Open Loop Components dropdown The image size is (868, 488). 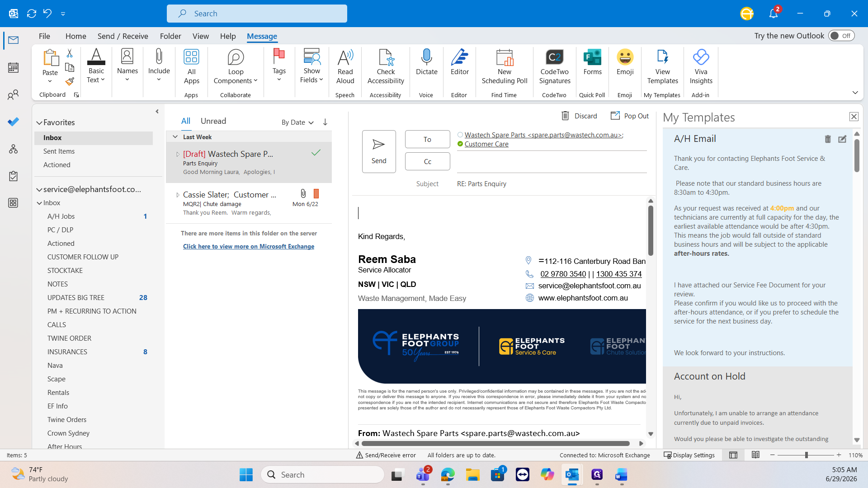[x=236, y=66]
